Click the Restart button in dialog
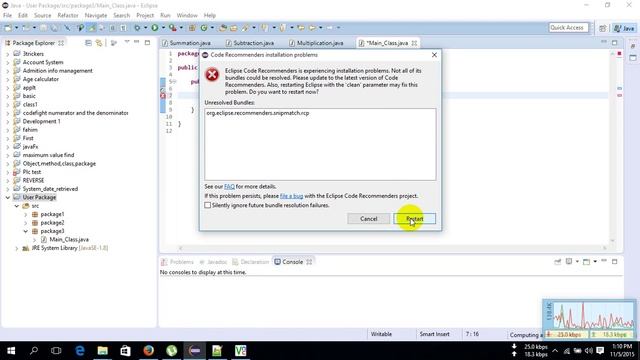Screen dimensions: 640x360 415,219
